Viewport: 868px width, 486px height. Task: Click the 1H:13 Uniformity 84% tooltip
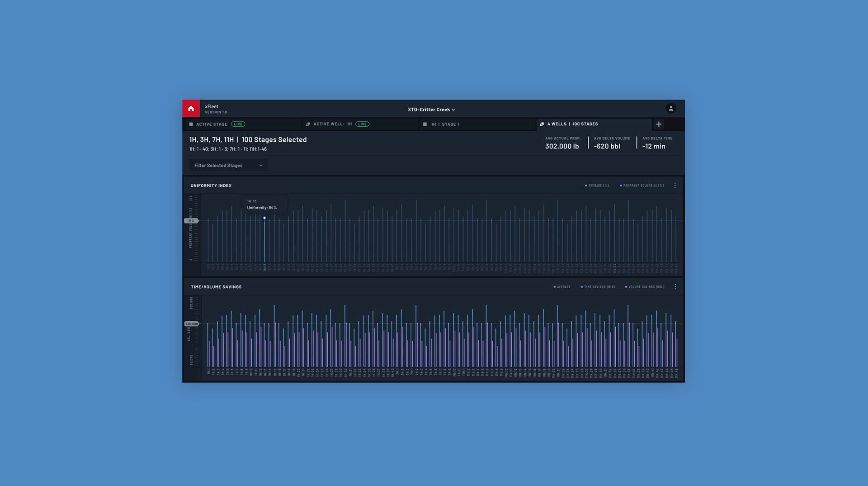tap(264, 205)
